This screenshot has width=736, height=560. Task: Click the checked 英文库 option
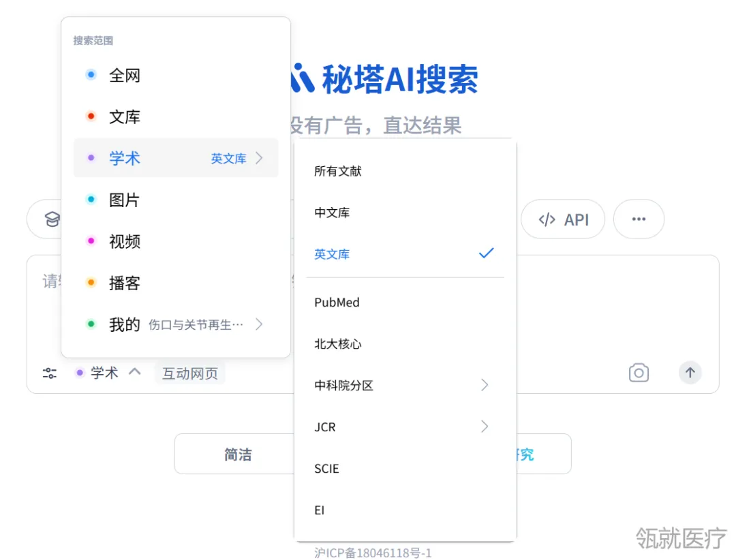(405, 254)
